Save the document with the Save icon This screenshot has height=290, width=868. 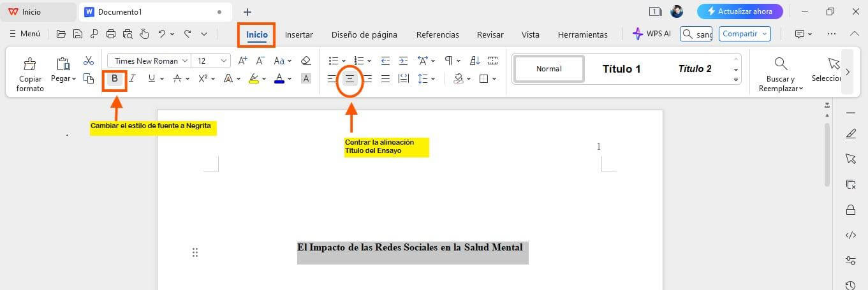(x=78, y=34)
